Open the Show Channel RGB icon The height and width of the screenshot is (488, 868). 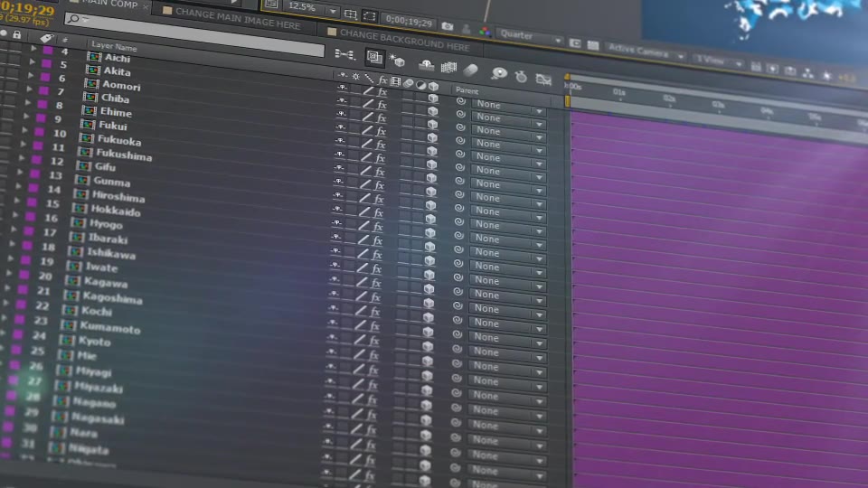(485, 32)
